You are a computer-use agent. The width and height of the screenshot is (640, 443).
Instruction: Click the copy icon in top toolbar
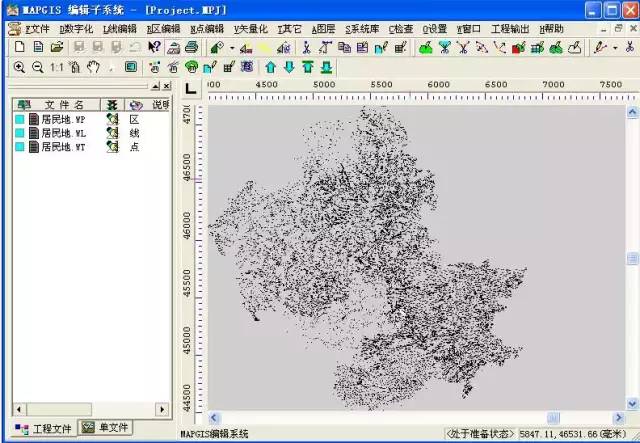pos(344,48)
